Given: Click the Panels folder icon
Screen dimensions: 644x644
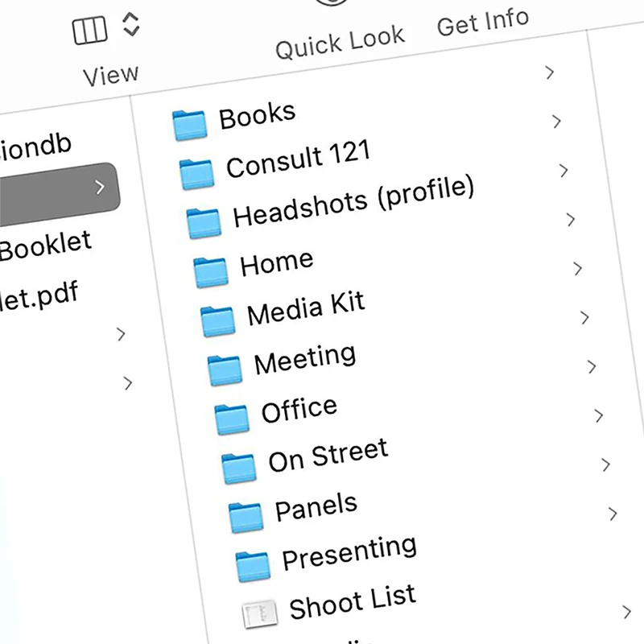Looking at the screenshot, I should click(246, 516).
